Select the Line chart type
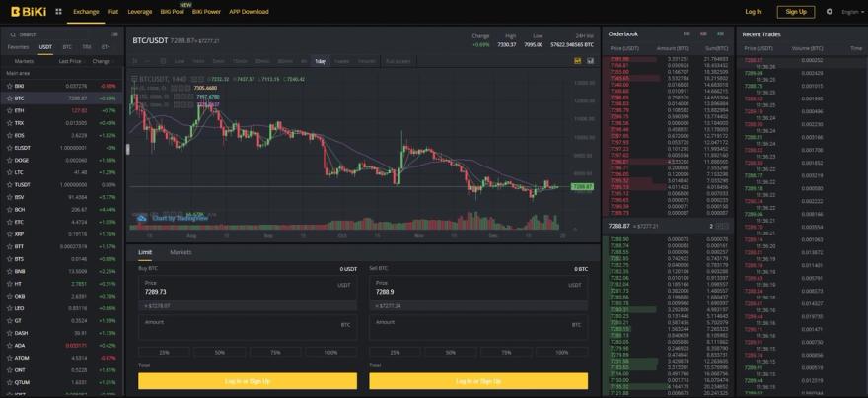 coord(180,61)
